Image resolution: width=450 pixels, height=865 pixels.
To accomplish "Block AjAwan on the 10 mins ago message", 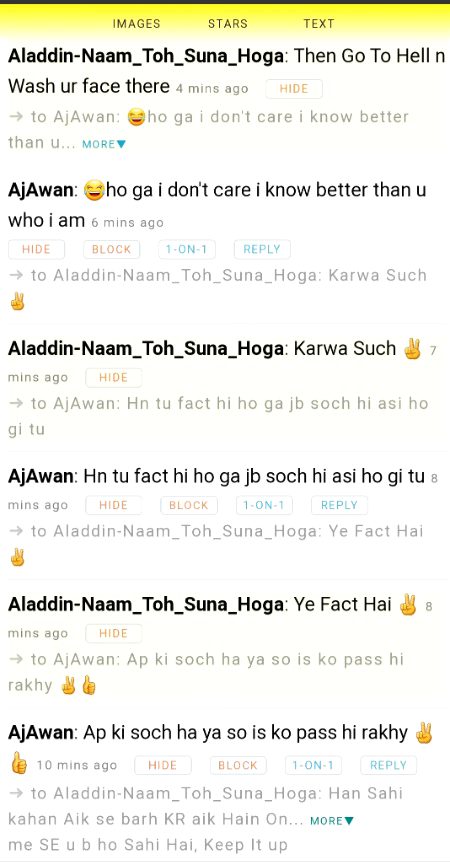I will (238, 765).
